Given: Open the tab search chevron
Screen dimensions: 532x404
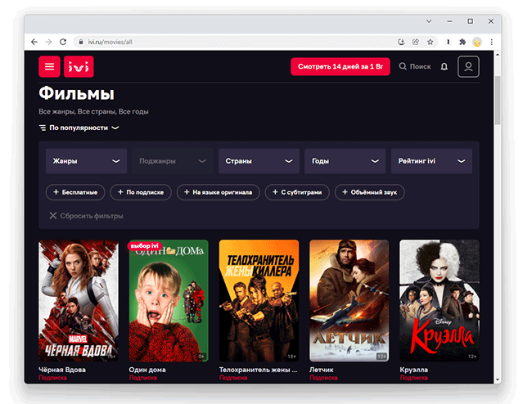Looking at the screenshot, I should 429,21.
